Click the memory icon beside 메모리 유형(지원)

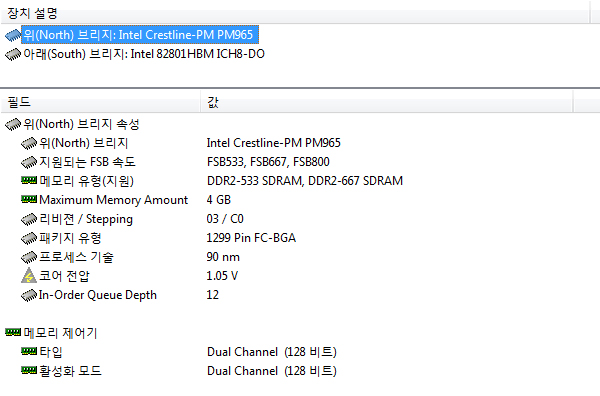coord(29,180)
